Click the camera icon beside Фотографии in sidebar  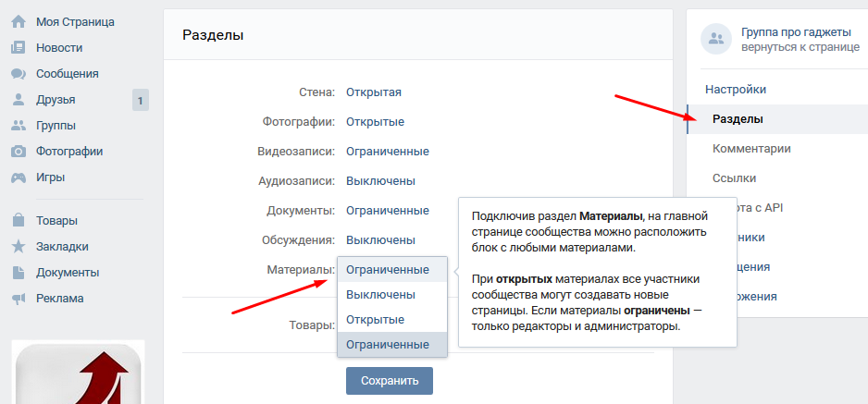point(19,152)
